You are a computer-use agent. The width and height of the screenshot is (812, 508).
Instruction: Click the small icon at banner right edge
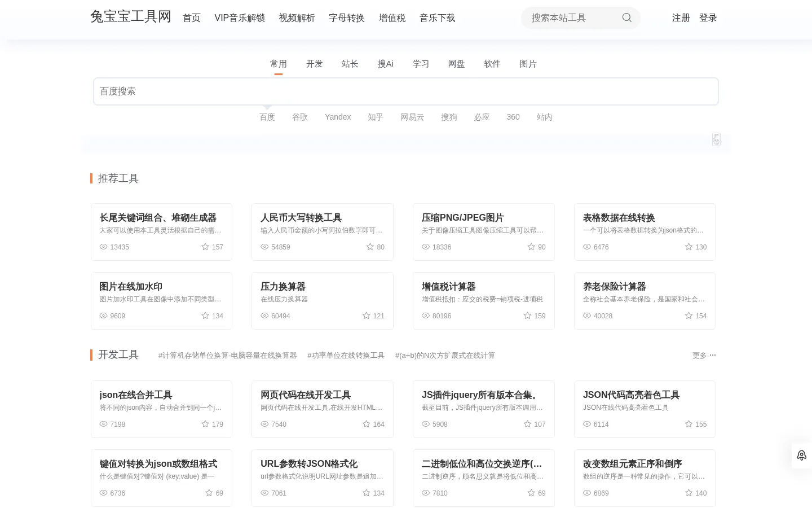(716, 139)
